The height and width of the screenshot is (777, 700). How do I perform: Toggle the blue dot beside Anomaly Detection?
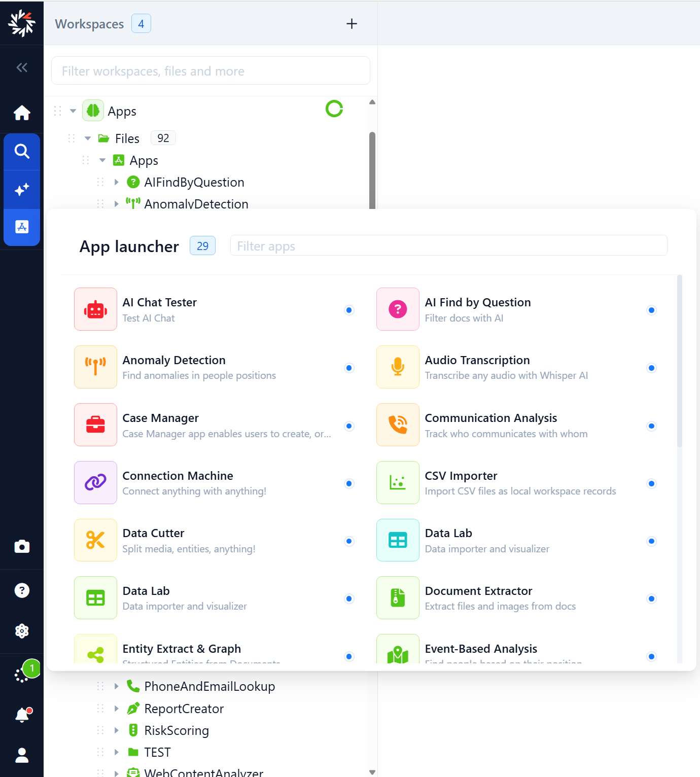[x=349, y=368]
